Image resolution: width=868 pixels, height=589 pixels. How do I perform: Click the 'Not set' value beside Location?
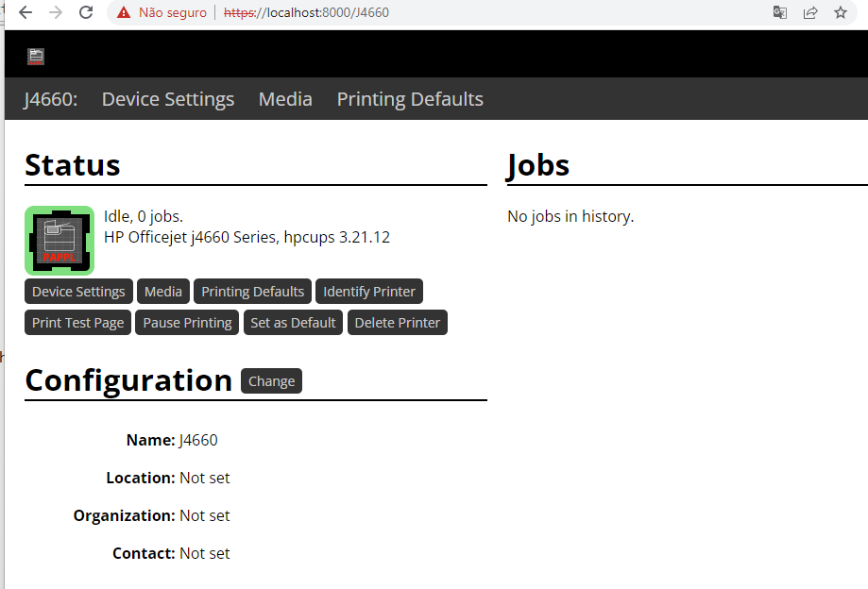coord(205,478)
